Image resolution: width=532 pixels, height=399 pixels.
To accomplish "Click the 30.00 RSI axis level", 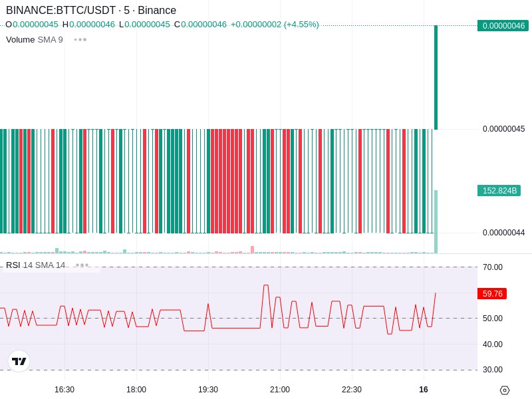I will coord(492,370).
